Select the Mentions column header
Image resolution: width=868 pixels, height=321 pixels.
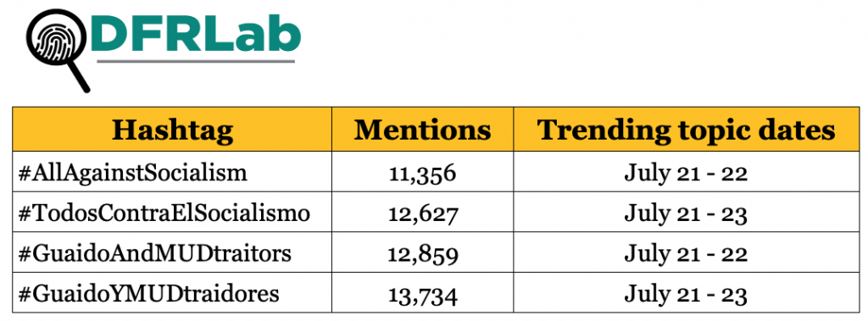tap(422, 129)
